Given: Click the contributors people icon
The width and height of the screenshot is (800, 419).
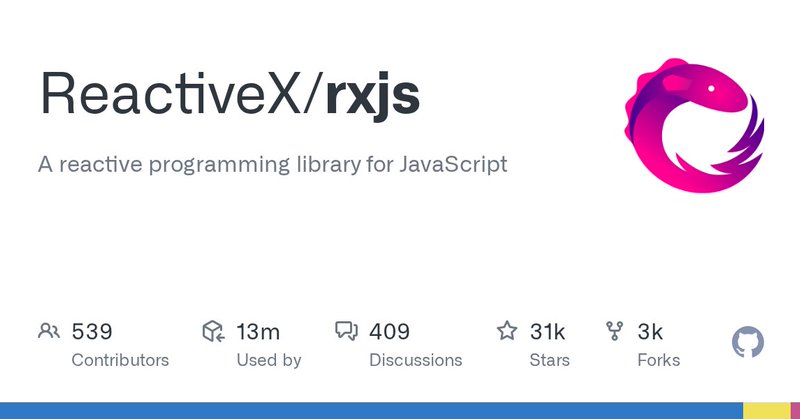Looking at the screenshot, I should tap(49, 331).
